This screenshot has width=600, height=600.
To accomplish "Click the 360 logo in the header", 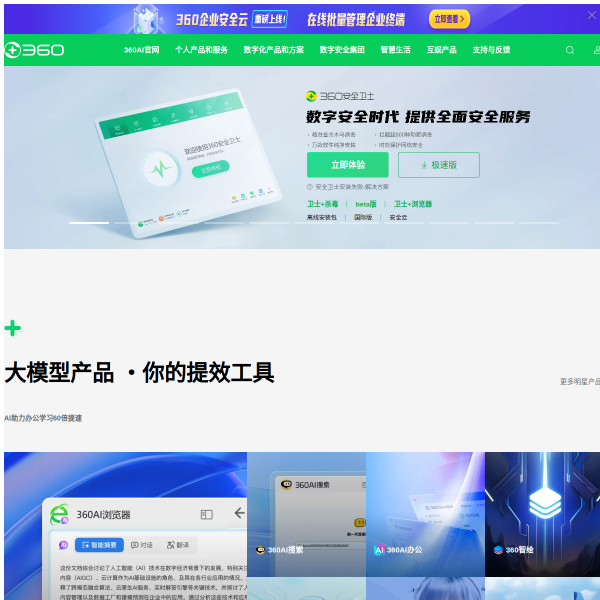I will point(34,50).
